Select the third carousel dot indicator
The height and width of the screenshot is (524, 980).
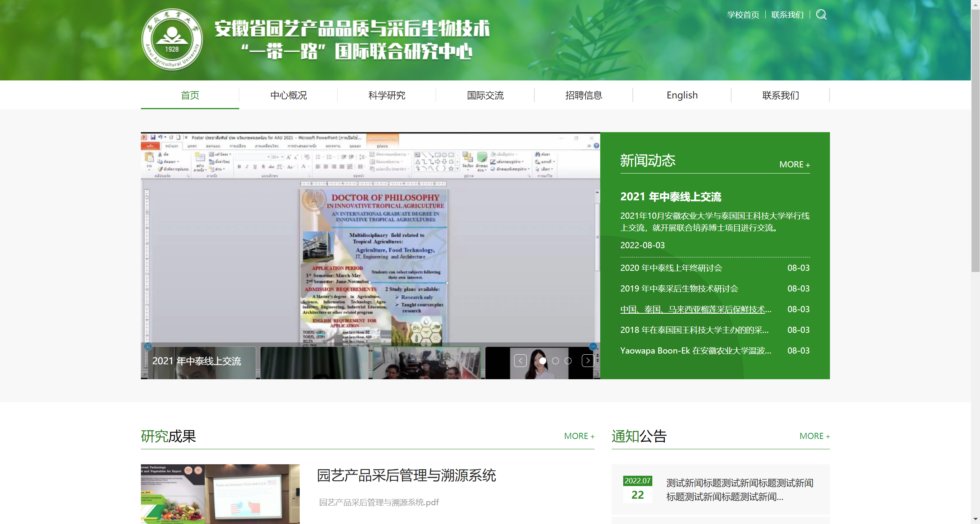568,361
